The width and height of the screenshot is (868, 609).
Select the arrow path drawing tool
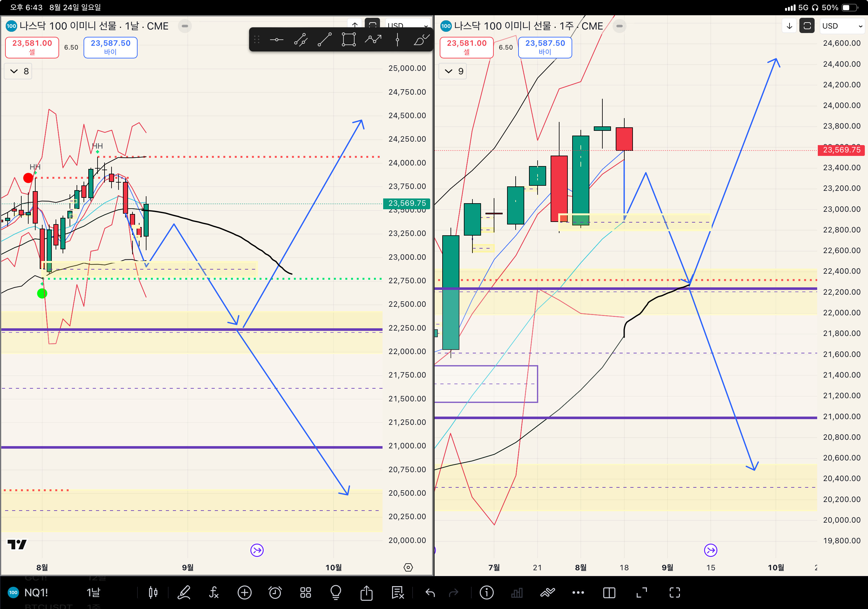[x=373, y=40]
